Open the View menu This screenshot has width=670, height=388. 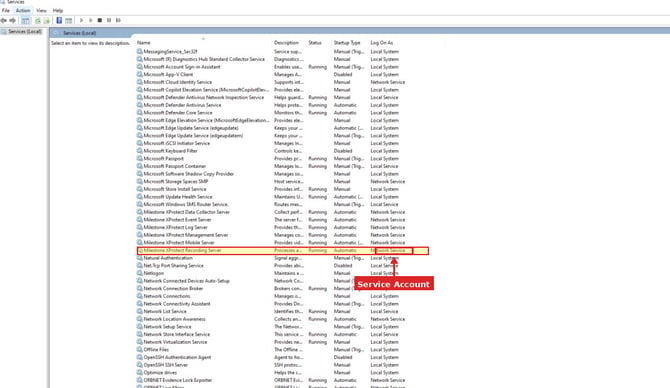pyautogui.click(x=41, y=10)
